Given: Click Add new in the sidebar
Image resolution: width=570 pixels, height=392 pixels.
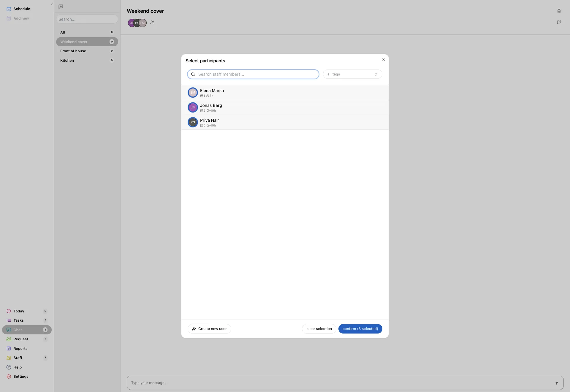Looking at the screenshot, I should [27, 18].
